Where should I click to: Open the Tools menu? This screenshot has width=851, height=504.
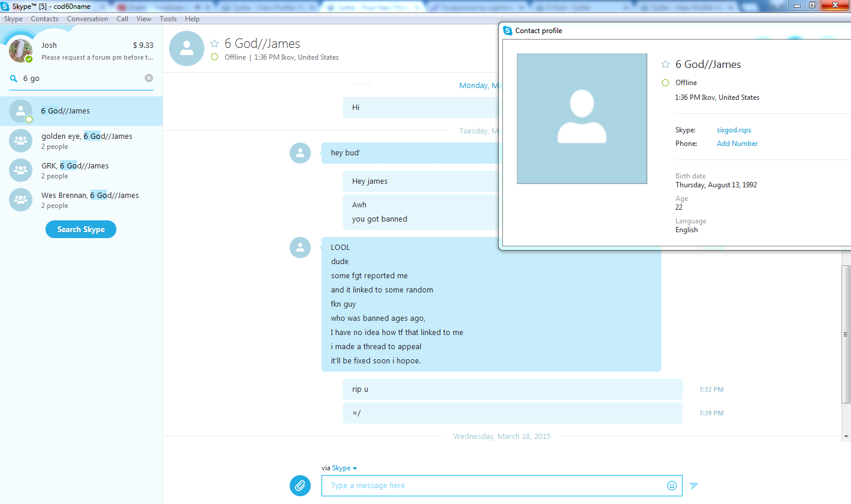tap(168, 19)
